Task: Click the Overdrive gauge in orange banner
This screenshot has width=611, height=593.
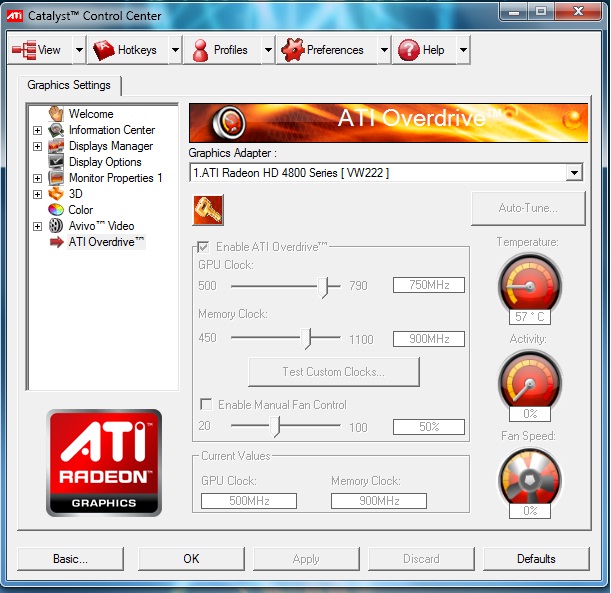Action: click(x=229, y=122)
